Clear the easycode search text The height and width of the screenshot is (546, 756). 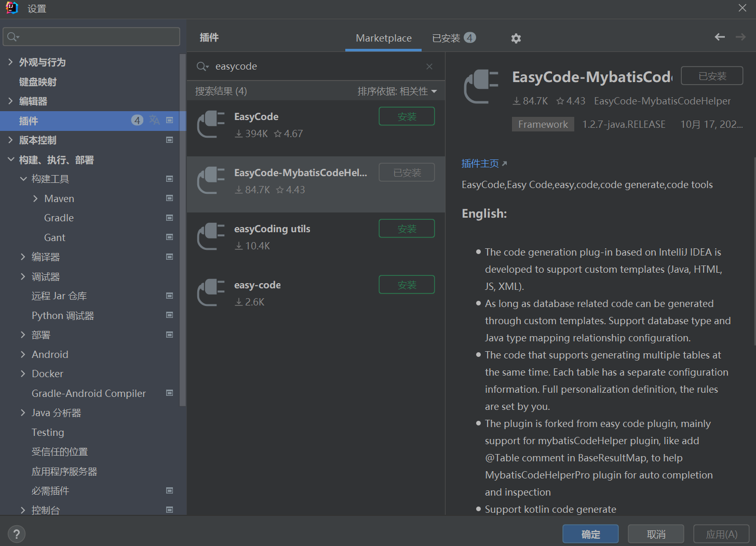tap(429, 66)
